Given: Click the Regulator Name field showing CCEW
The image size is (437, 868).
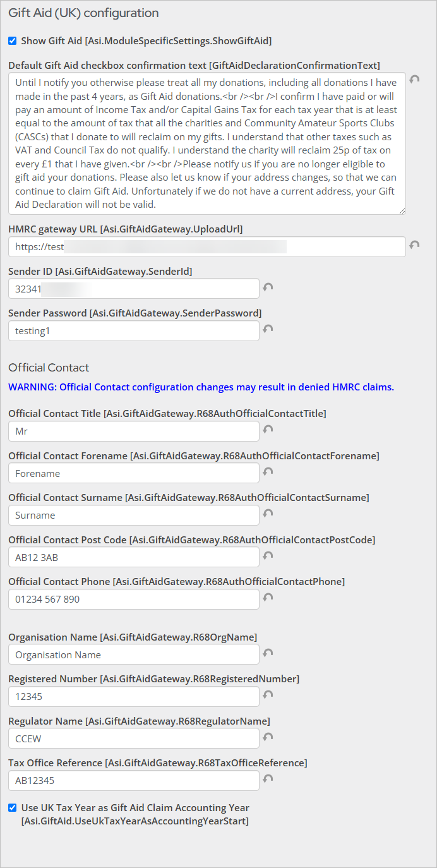Looking at the screenshot, I should (x=134, y=738).
